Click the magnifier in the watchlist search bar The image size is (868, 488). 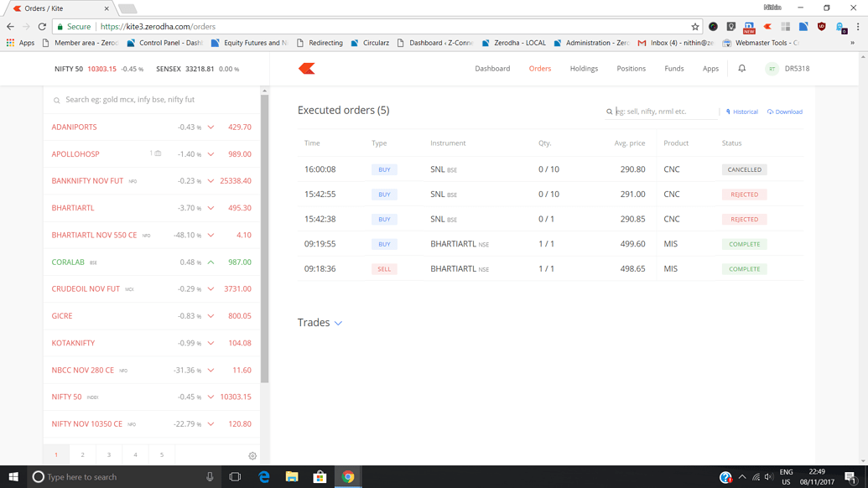(56, 99)
